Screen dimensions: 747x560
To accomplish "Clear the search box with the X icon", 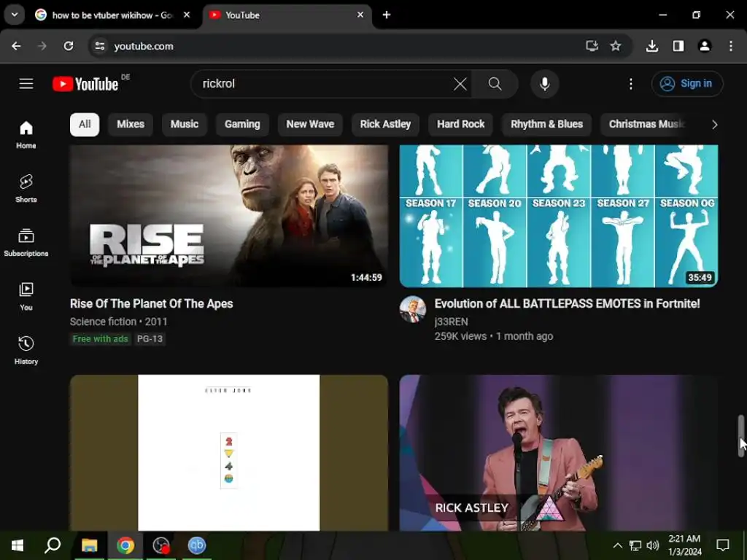I will 460,84.
